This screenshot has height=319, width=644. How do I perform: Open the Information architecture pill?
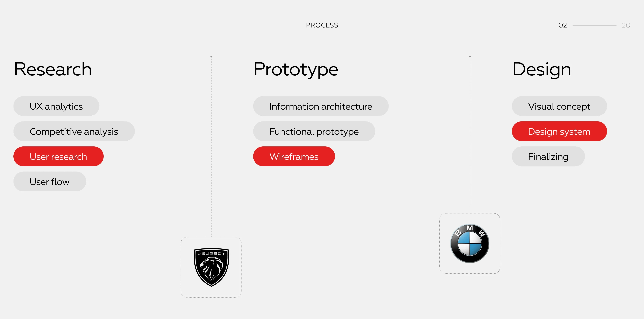click(321, 106)
